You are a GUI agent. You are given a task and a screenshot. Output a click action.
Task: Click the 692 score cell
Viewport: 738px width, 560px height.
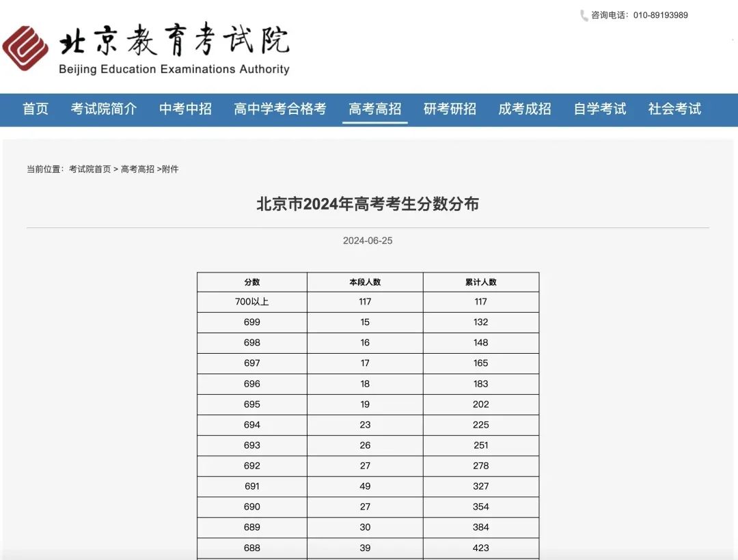[251, 466]
